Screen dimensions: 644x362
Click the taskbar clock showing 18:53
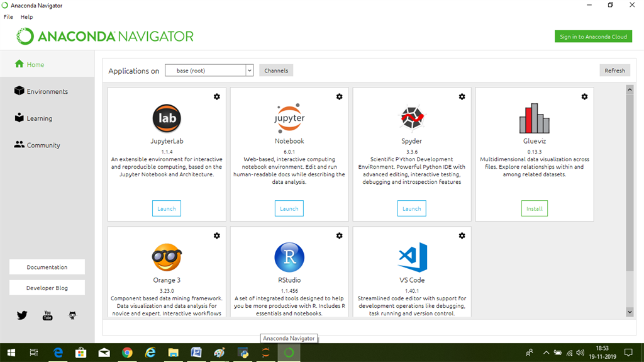(x=602, y=353)
